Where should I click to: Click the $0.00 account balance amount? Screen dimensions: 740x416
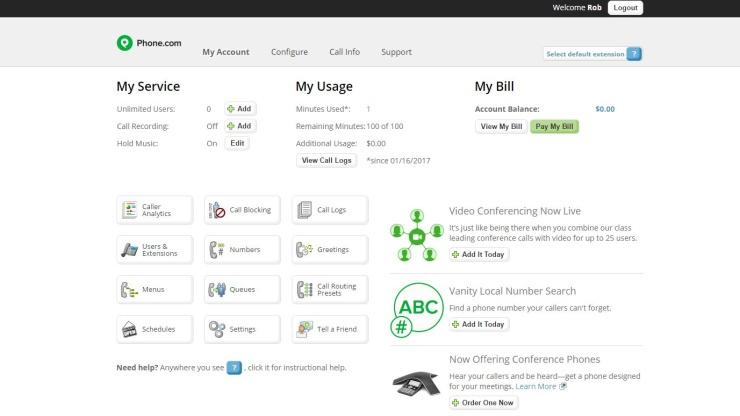click(x=605, y=109)
